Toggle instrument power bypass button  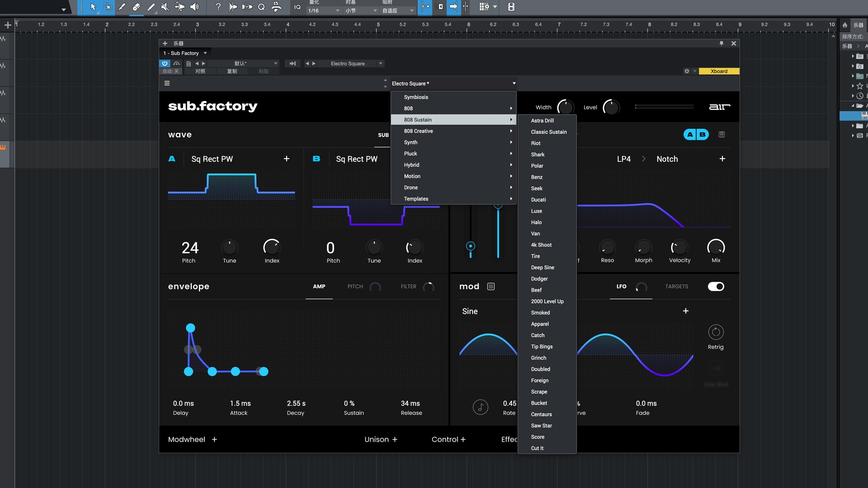165,64
